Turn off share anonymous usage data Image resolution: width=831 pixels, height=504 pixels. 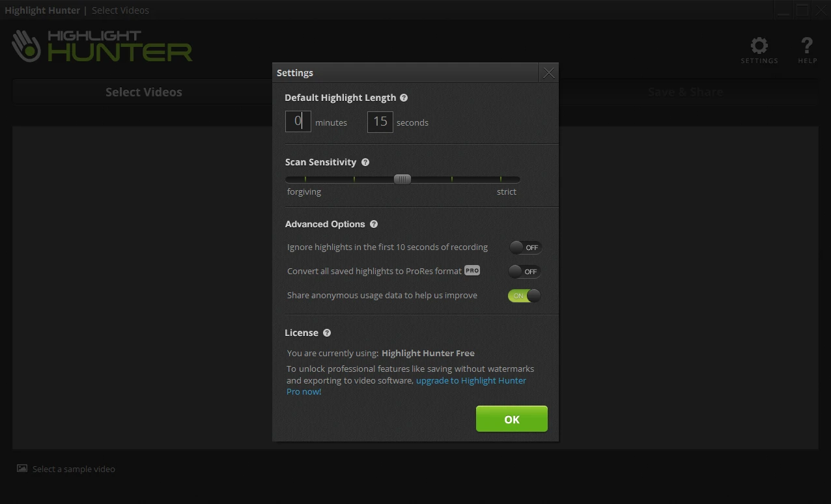pos(525,296)
